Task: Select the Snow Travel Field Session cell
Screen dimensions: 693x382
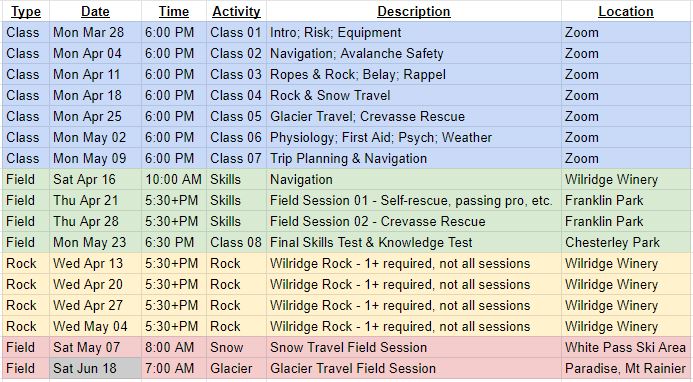Action: (414, 348)
